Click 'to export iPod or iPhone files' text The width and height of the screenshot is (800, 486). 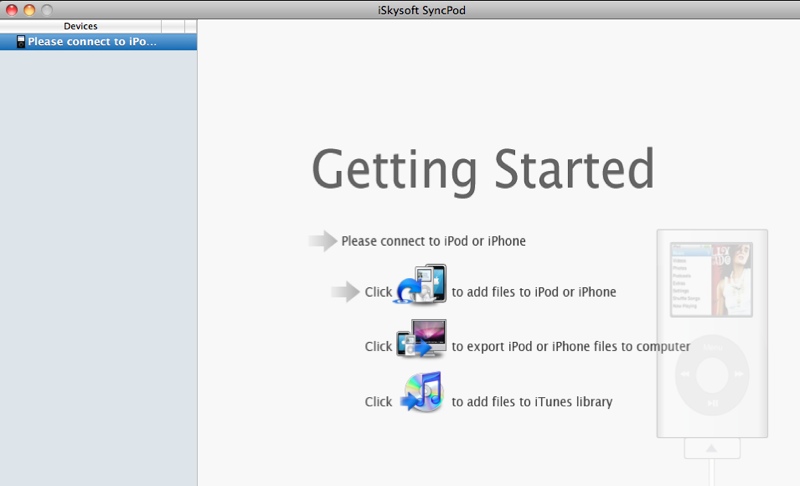coord(570,347)
